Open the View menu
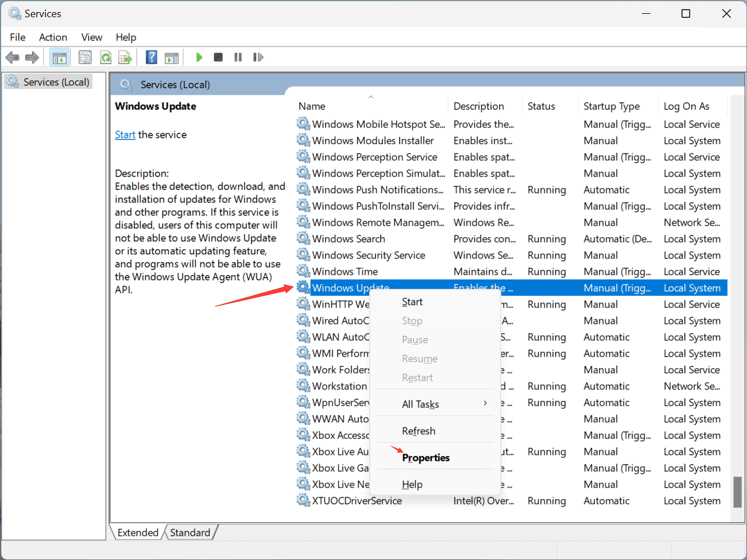Viewport: 747px width, 560px height. pyautogui.click(x=91, y=37)
